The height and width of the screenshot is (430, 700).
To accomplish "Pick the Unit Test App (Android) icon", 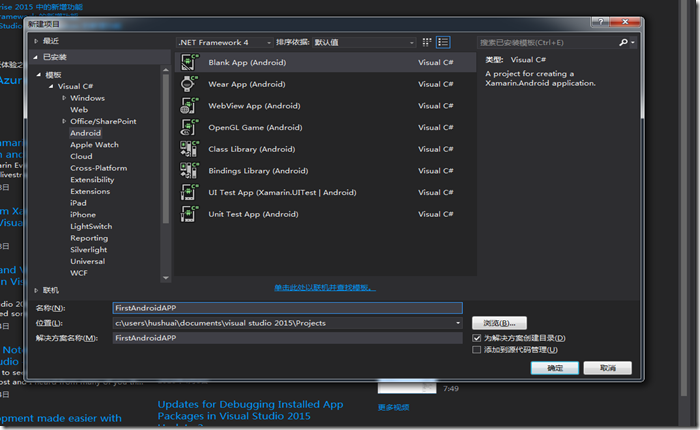I will (189, 214).
